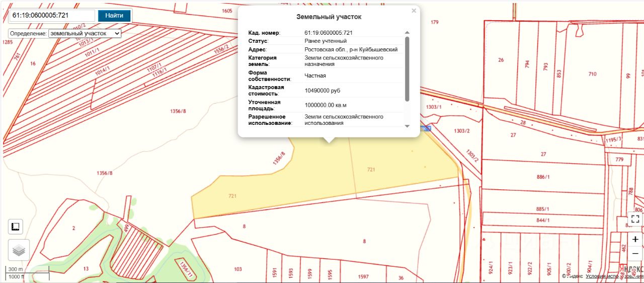Click parcel 1591 on the map
Viewport: 644px width, 283px height.
coord(275,272)
